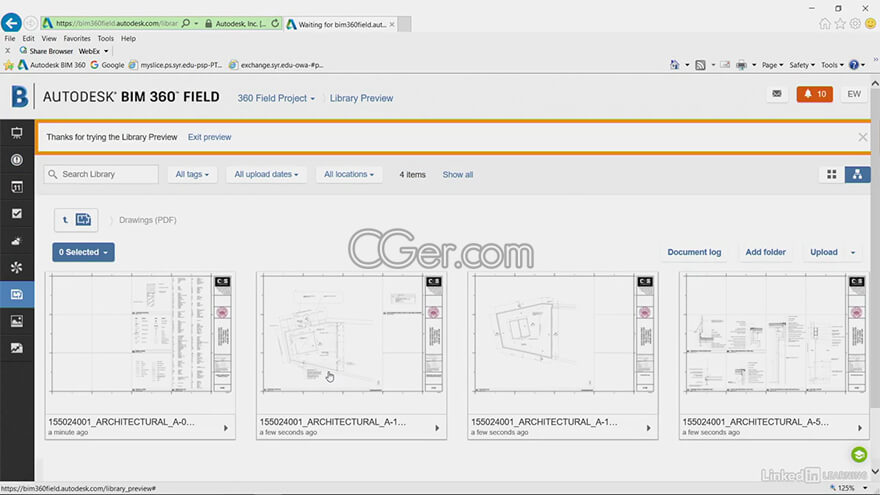Open the pinwheel icon in sidebar
The width and height of the screenshot is (880, 495).
[17, 267]
